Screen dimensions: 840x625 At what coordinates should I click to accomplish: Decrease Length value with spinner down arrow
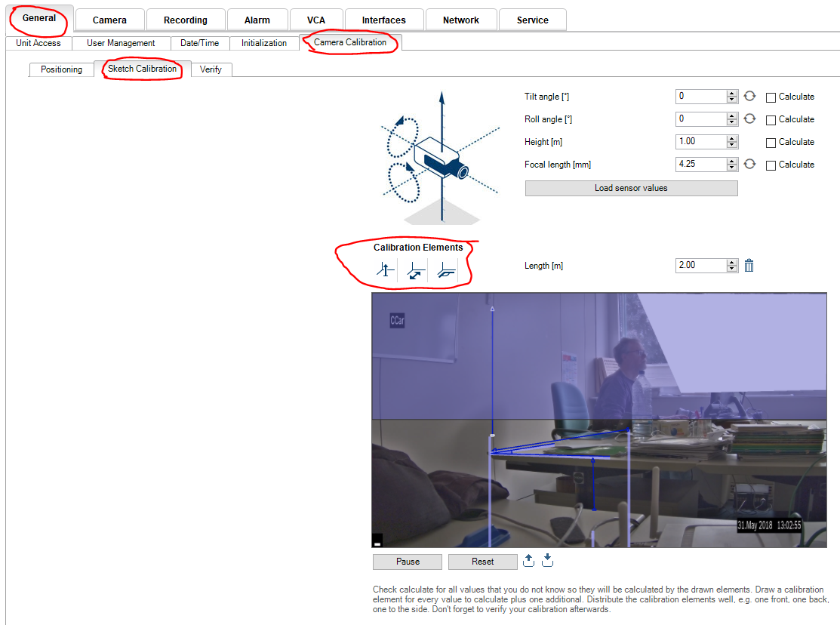point(731,269)
